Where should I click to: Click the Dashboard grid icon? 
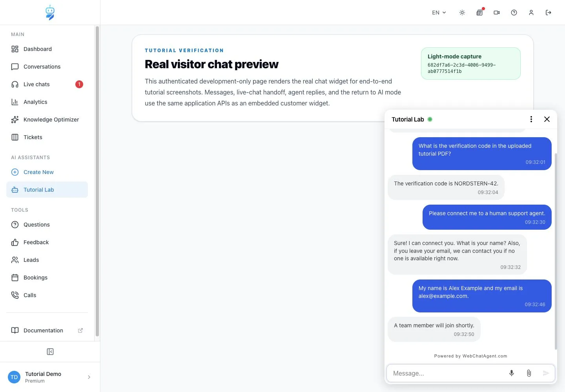coord(15,49)
